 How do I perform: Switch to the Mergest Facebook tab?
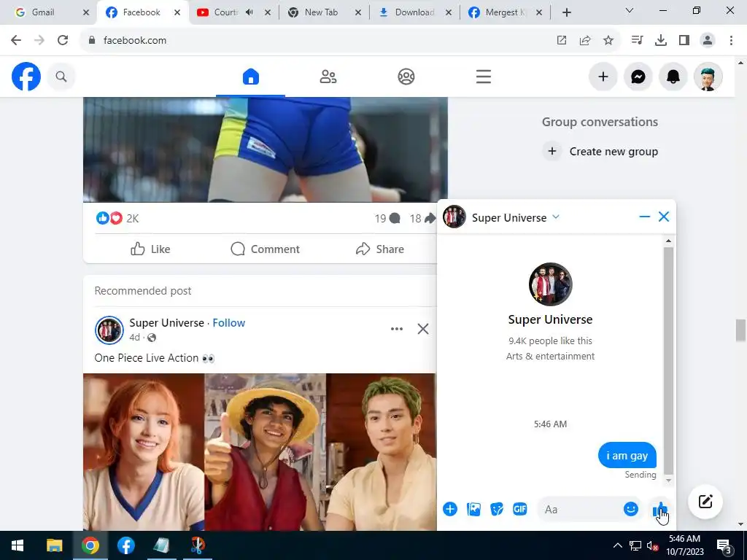(505, 12)
